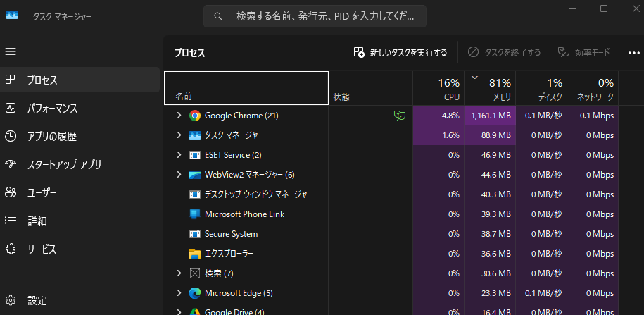644x315 pixels.
Task: Click the search magnifier icon
Action: tap(218, 16)
